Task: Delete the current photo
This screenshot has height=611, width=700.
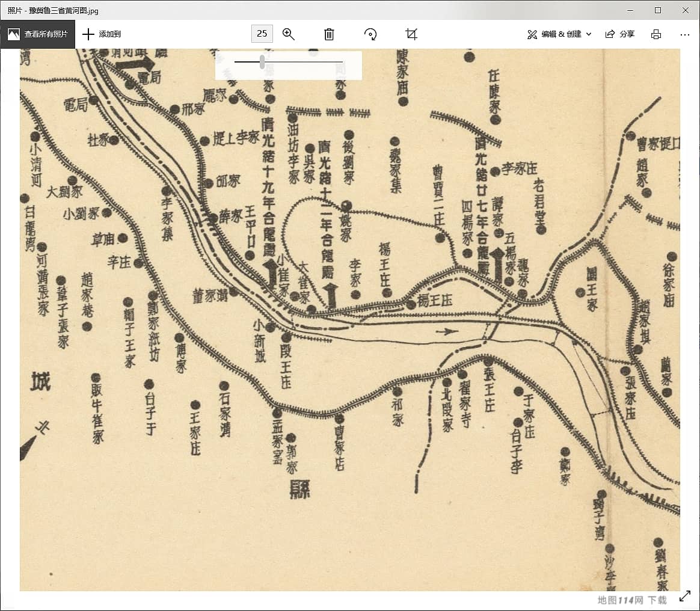Action: [328, 34]
